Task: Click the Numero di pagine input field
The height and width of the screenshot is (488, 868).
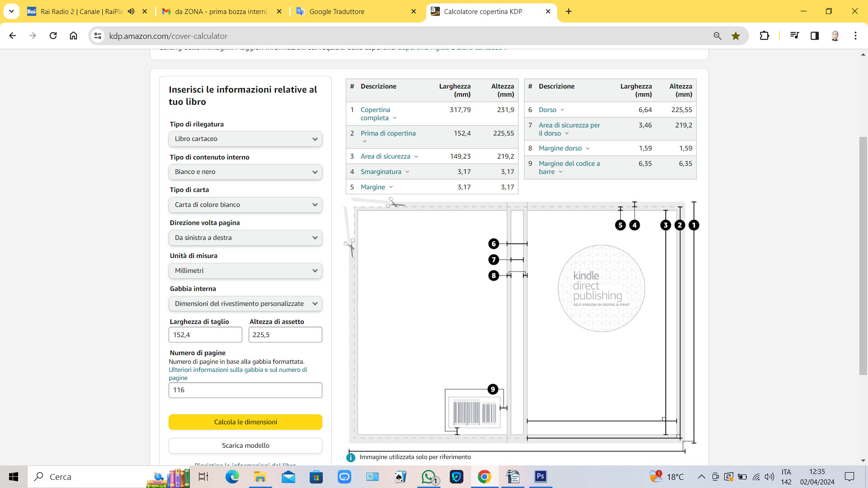Action: point(245,390)
